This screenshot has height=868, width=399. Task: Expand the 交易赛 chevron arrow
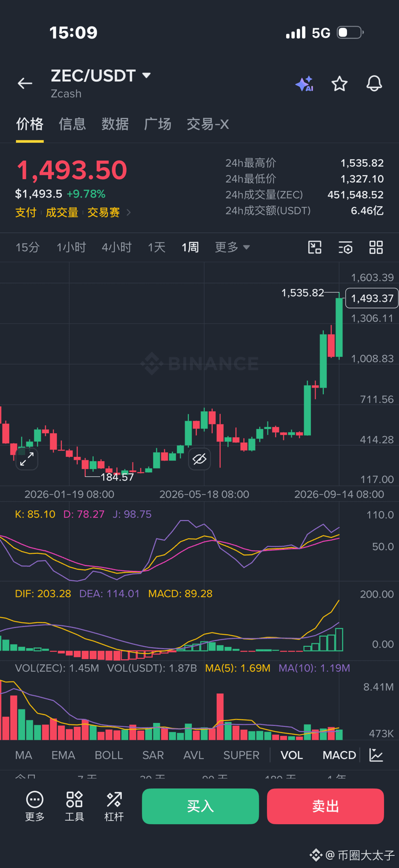pyautogui.click(x=129, y=212)
